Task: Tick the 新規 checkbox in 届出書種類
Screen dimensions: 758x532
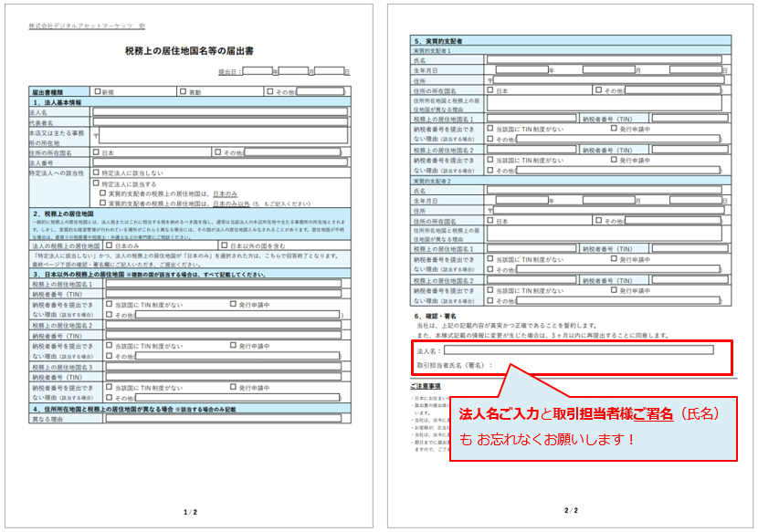Action: pyautogui.click(x=98, y=91)
